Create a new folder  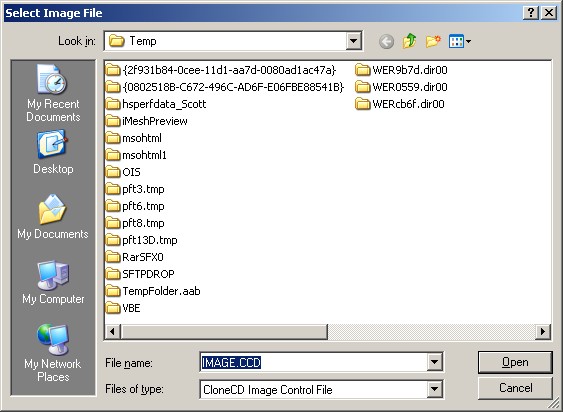pyautogui.click(x=433, y=41)
